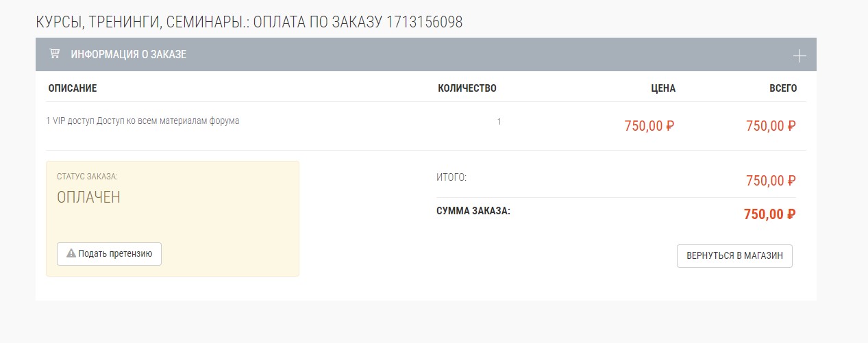Click the VIP доступ item description
The height and width of the screenshot is (343, 868).
click(142, 121)
